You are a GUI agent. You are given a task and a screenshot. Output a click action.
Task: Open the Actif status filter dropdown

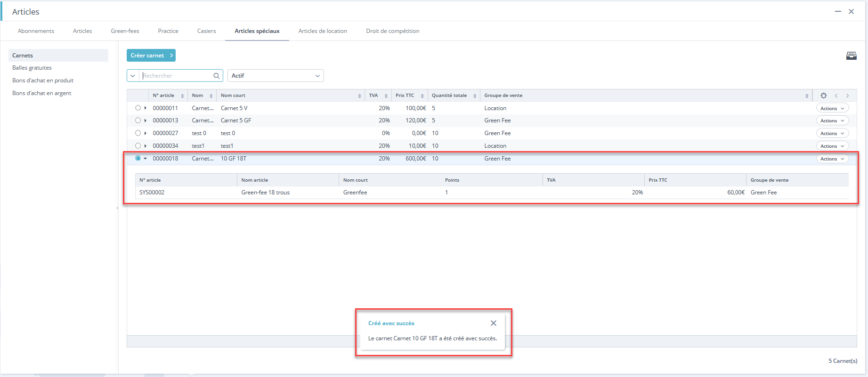276,76
